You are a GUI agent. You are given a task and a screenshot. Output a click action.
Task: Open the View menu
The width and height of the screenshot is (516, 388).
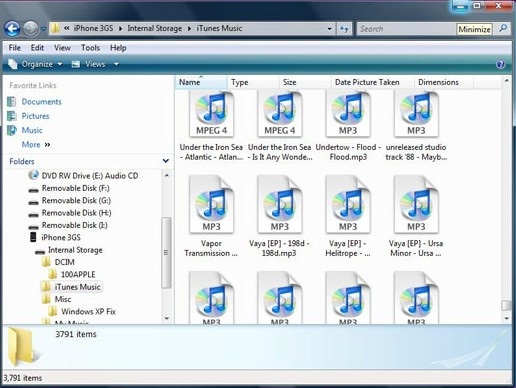click(62, 48)
